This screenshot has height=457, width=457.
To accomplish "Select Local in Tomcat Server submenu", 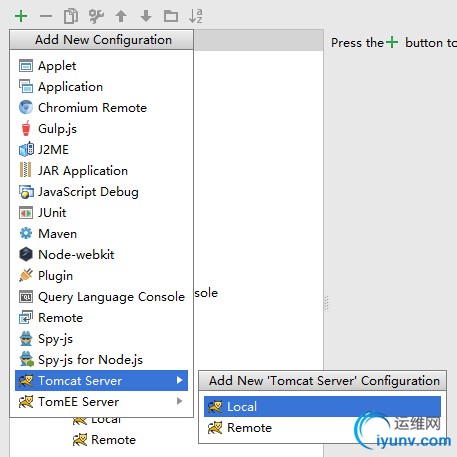I will (x=322, y=406).
